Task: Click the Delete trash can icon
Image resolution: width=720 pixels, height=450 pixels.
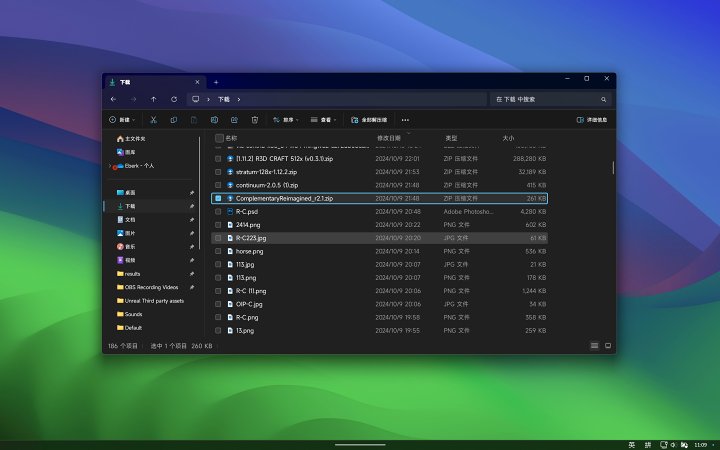Action: tap(255, 120)
